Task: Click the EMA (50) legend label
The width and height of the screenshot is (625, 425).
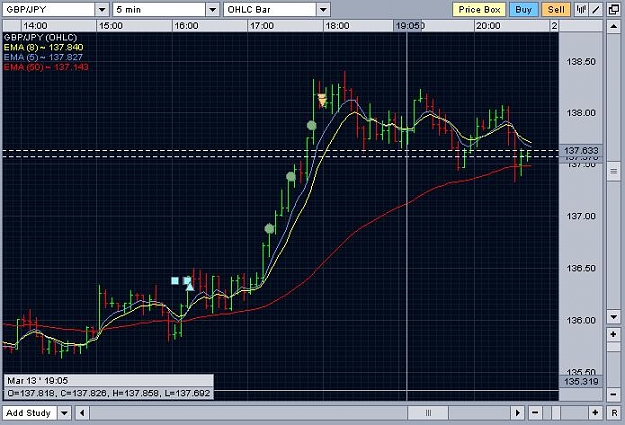Action: [x=46, y=67]
